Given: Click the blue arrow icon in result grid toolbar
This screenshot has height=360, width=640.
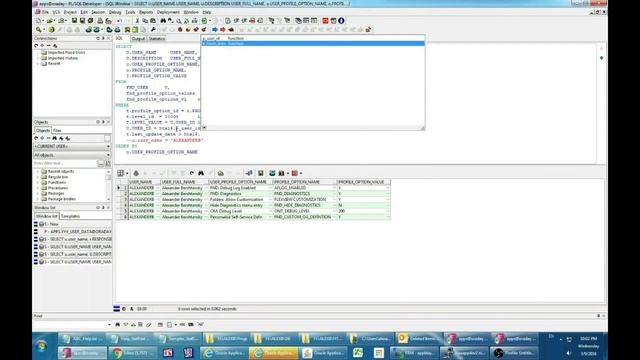Looking at the screenshot, I should pyautogui.click(x=249, y=173).
